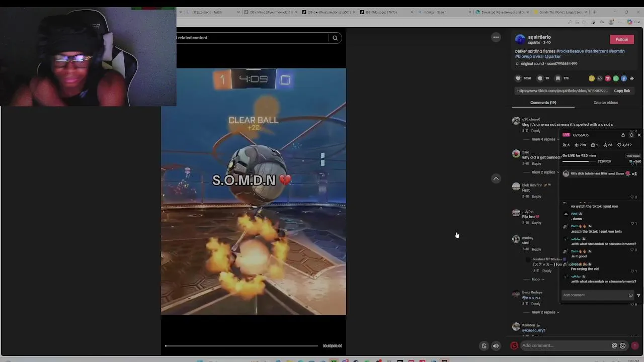Expand View 2 replies under Benz Redeye

pos(545,312)
